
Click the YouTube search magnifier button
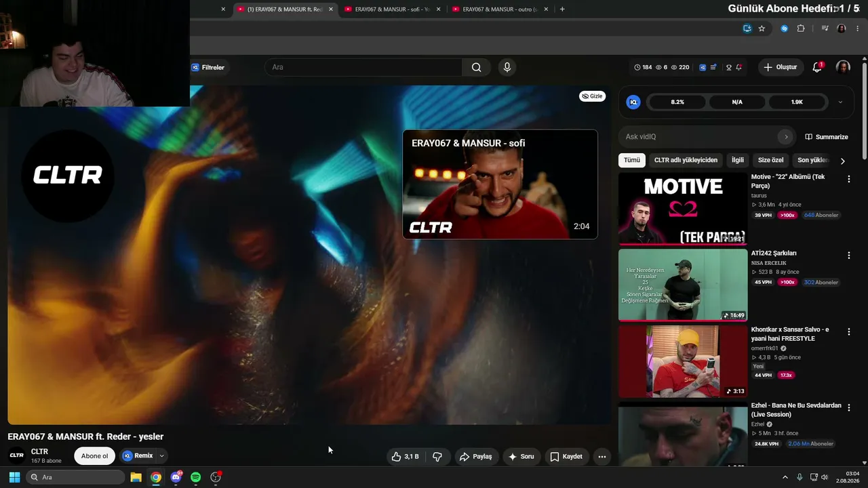click(476, 67)
